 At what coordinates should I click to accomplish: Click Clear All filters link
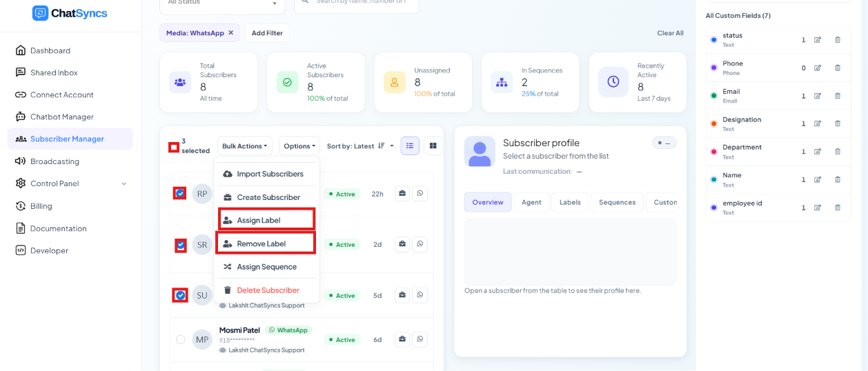[670, 33]
